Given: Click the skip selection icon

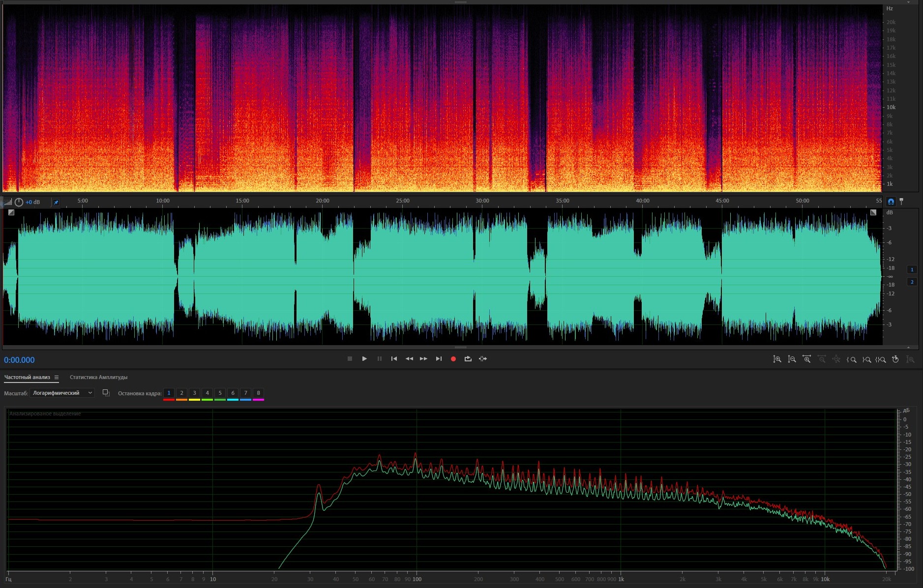Looking at the screenshot, I should pos(483,359).
